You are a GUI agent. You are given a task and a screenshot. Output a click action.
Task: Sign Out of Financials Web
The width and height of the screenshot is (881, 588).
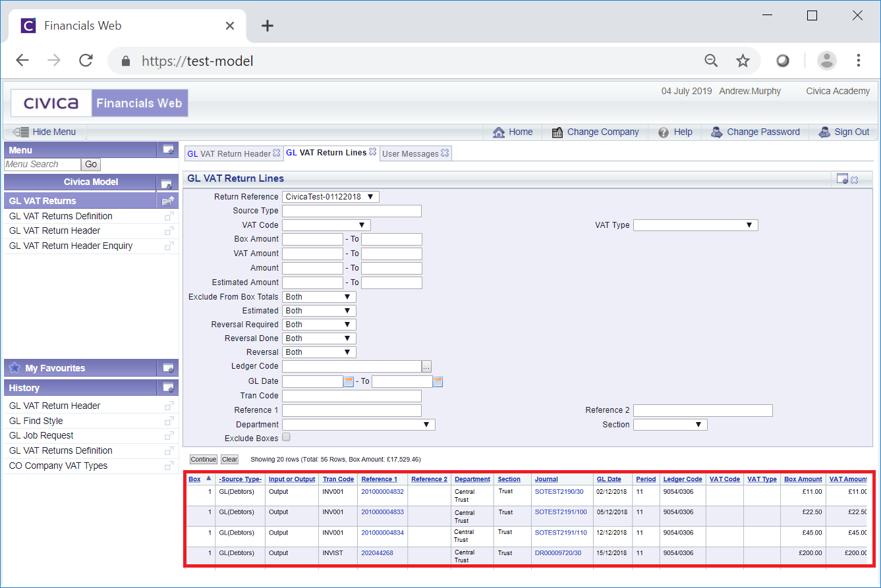point(843,132)
